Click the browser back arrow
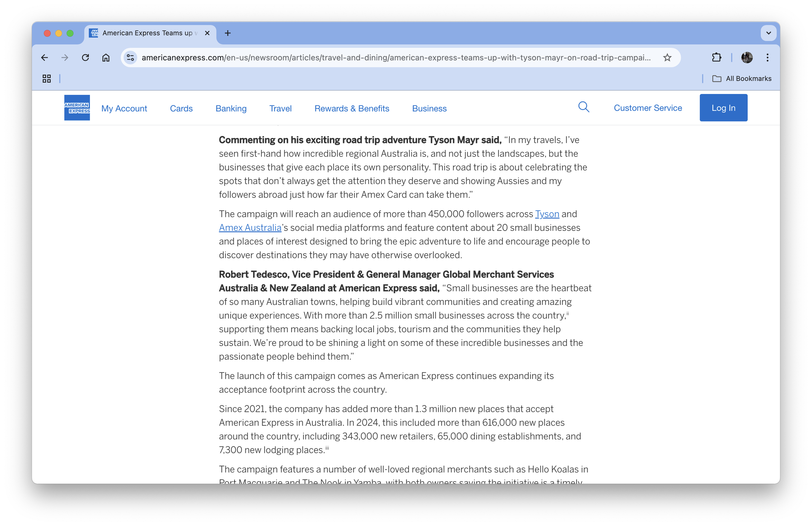Screen dimensions: 812x526 [x=44, y=58]
